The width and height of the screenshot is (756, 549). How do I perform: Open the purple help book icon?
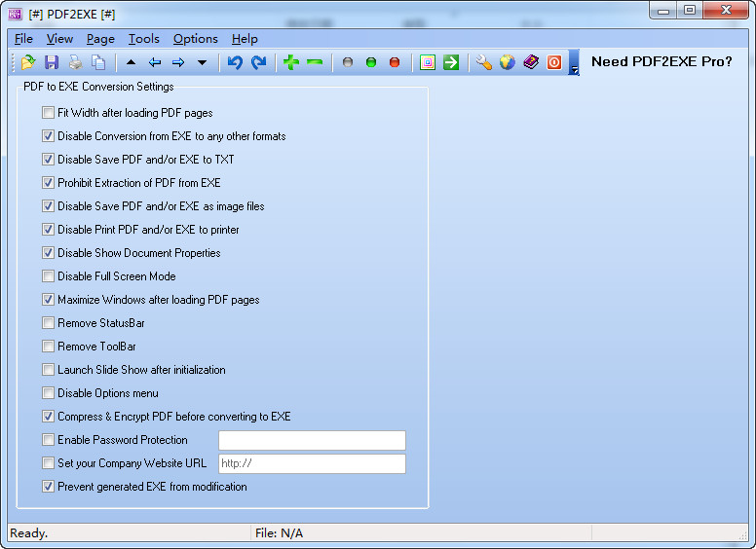point(531,62)
